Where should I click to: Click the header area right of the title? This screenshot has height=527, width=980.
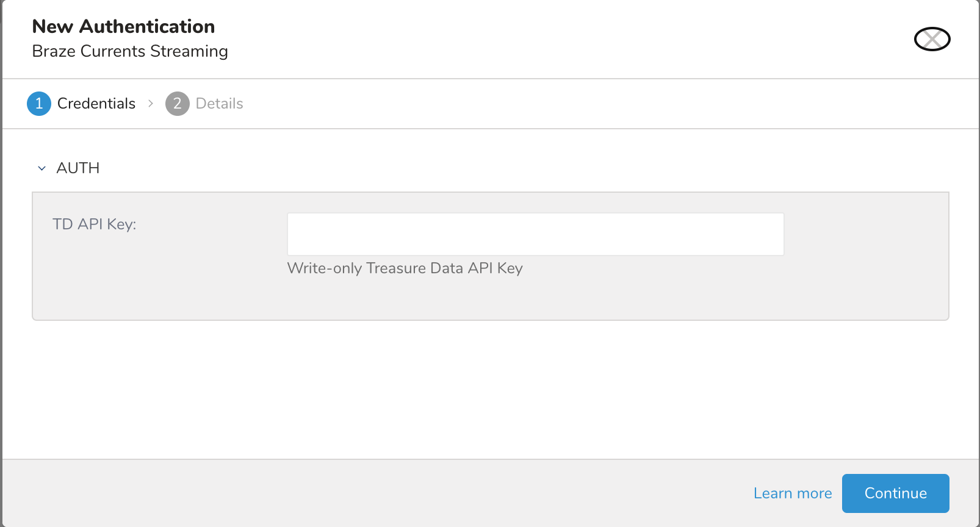click(549, 39)
